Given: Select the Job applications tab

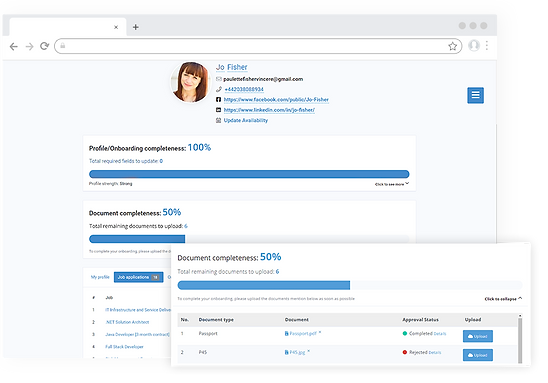Looking at the screenshot, I should click(x=138, y=277).
